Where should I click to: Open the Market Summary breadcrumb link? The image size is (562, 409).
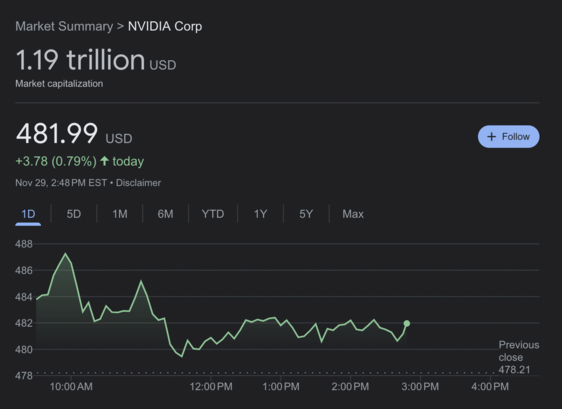click(x=64, y=26)
